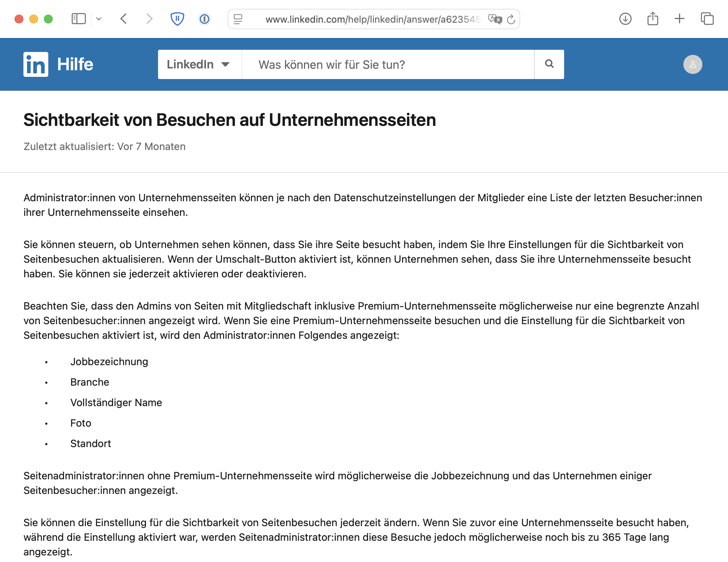
Task: Focus the 'Was können wir für Sie tun?' field
Action: (388, 64)
